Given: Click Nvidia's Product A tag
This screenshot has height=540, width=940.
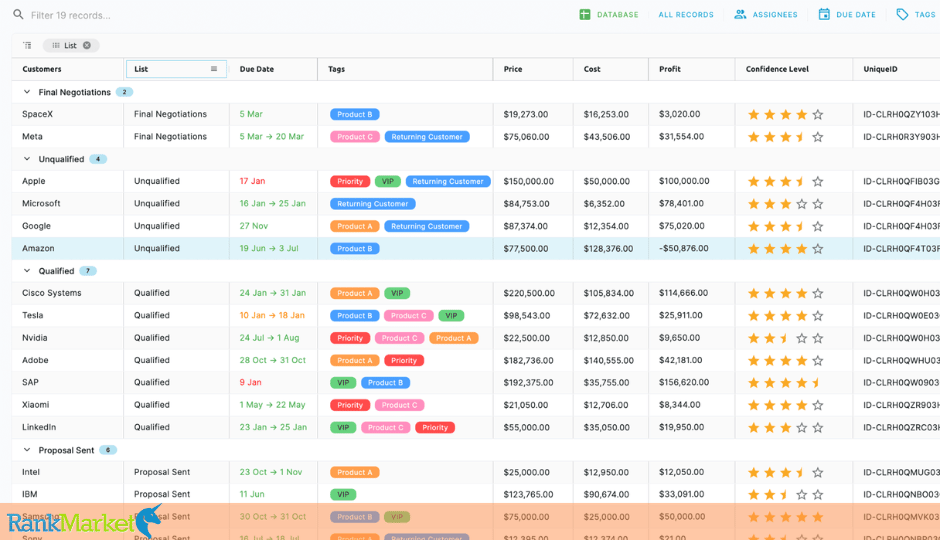Looking at the screenshot, I should click(x=454, y=338).
